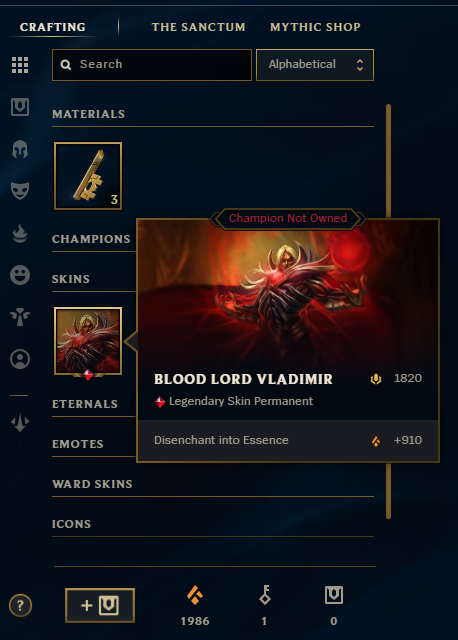
Task: Filter by ward skins icon
Action: tap(20, 317)
